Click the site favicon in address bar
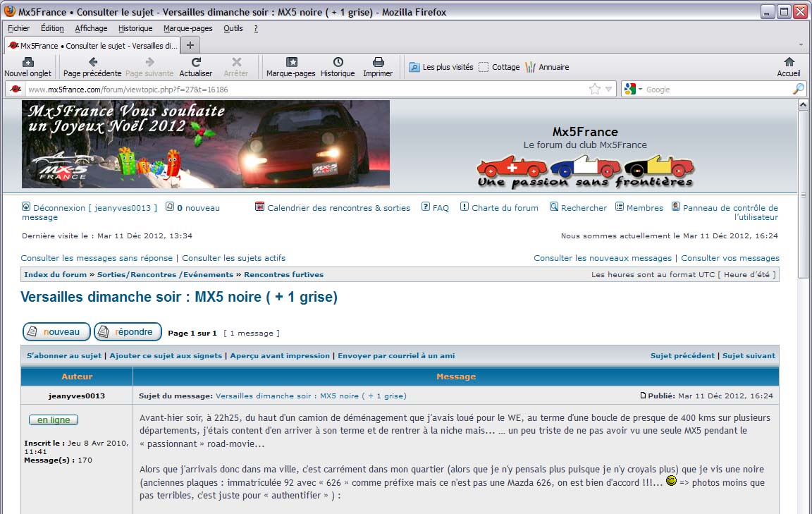The width and height of the screenshot is (812, 514). tap(16, 89)
